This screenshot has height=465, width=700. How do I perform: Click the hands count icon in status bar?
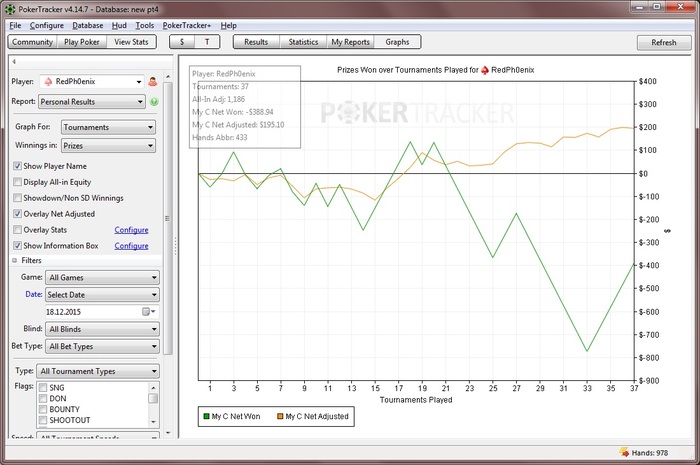(x=625, y=452)
